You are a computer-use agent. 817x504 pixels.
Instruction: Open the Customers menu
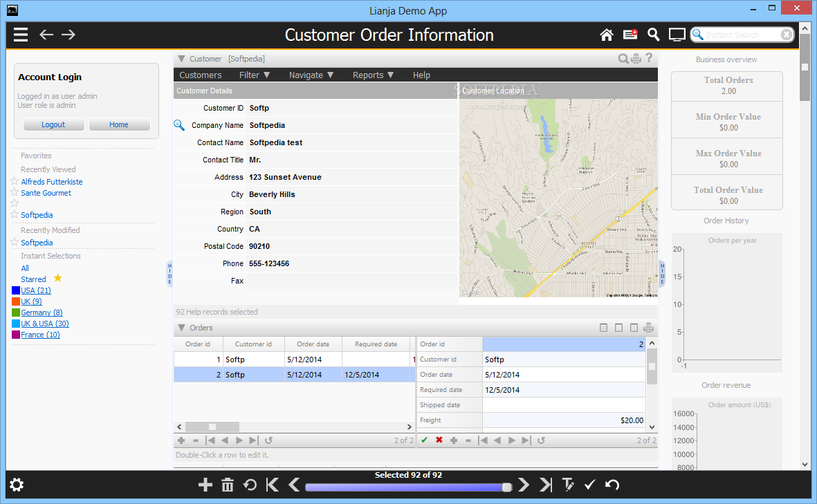[x=200, y=75]
